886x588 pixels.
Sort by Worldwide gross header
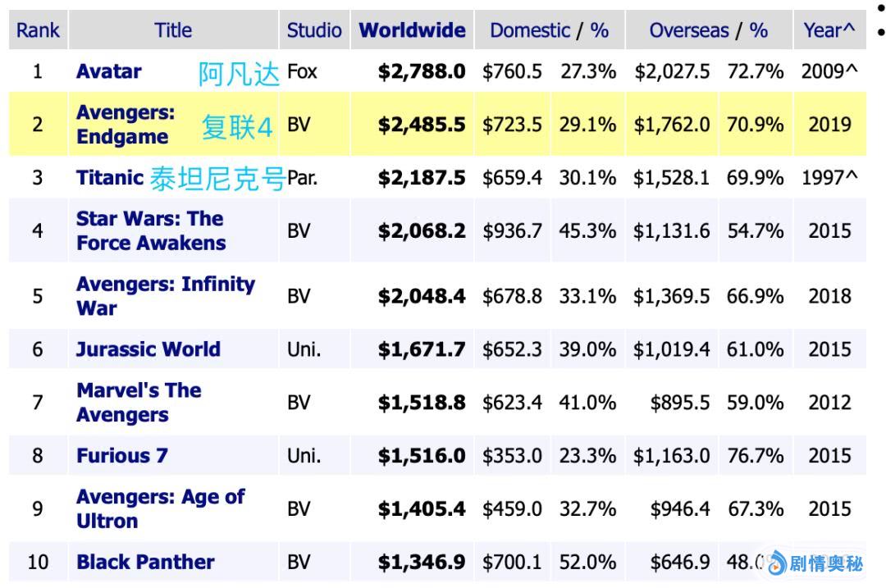(412, 30)
